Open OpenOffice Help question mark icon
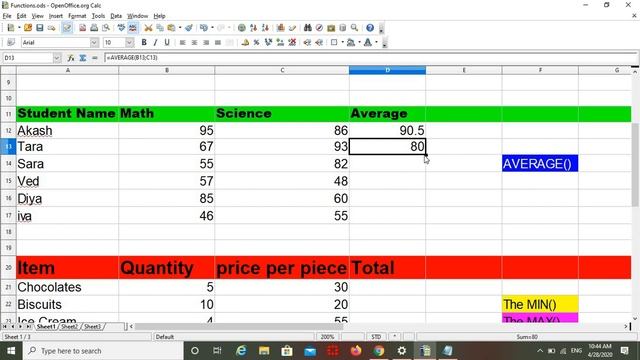 (370, 28)
